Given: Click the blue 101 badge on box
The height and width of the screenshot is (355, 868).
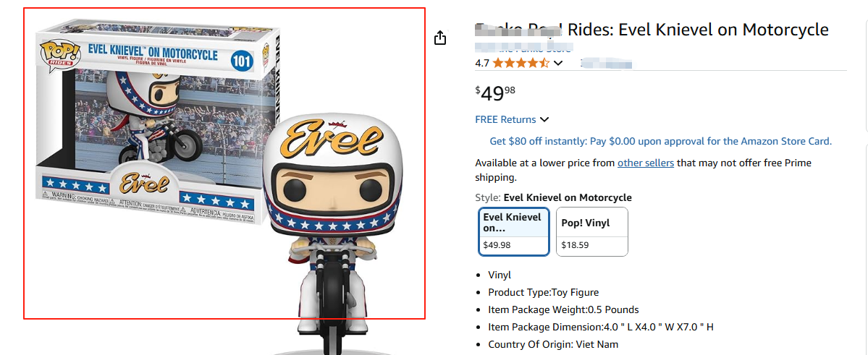Looking at the screenshot, I should pyautogui.click(x=241, y=61).
